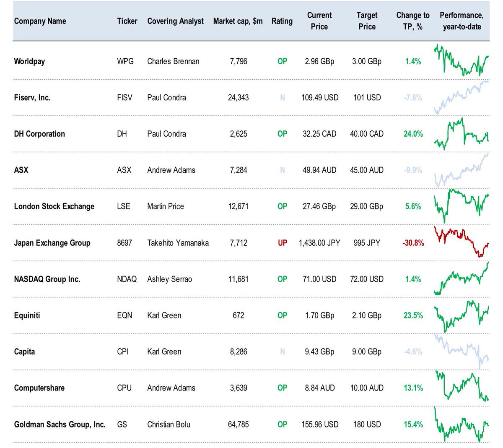Select the NDAQ ticker symbol
The height and width of the screenshot is (448, 503).
tap(127, 279)
